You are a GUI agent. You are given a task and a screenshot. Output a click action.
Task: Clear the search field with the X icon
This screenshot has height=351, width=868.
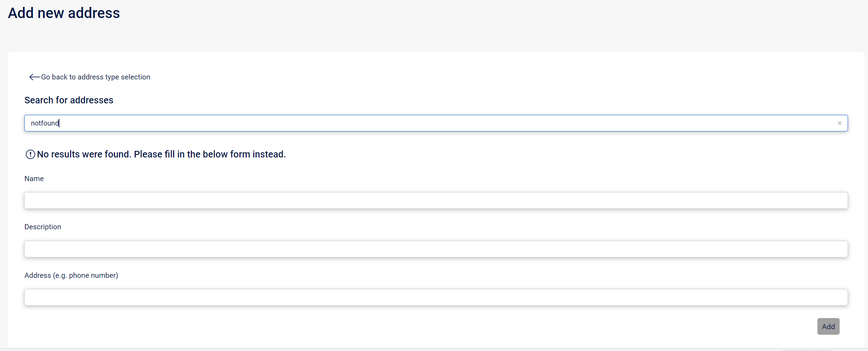tap(839, 123)
